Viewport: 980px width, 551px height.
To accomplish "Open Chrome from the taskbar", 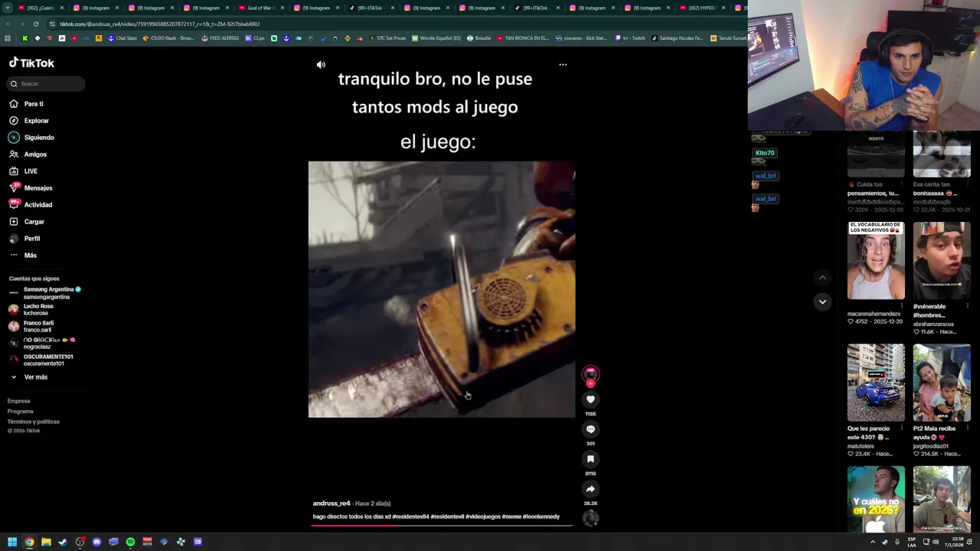I will click(29, 542).
